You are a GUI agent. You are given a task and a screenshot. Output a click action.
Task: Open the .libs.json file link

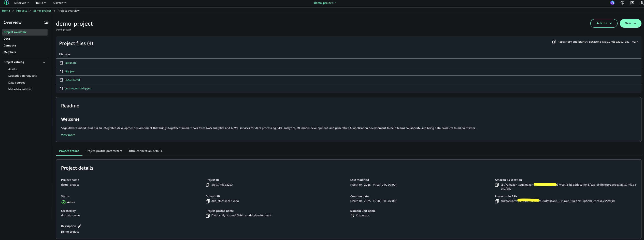click(70, 72)
